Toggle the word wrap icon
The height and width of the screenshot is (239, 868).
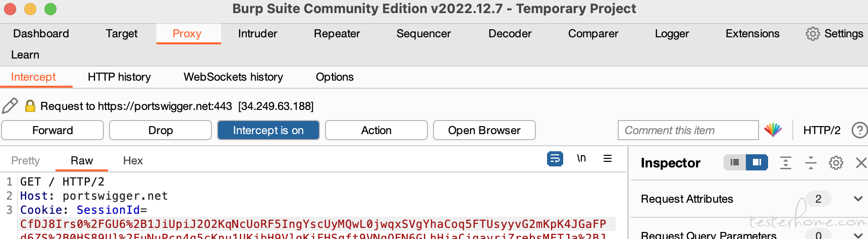click(x=555, y=159)
